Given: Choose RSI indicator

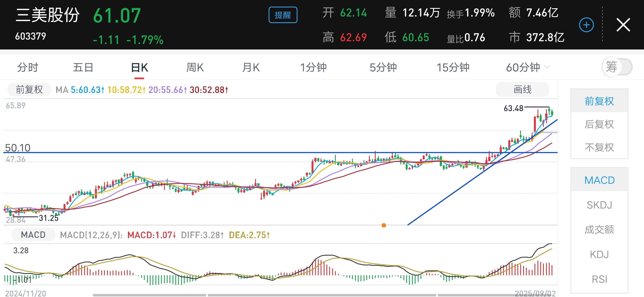Looking at the screenshot, I should (599, 279).
